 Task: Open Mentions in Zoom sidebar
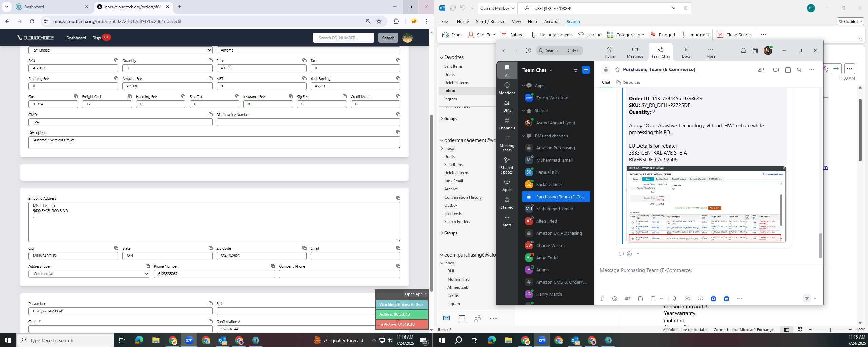pyautogui.click(x=507, y=88)
